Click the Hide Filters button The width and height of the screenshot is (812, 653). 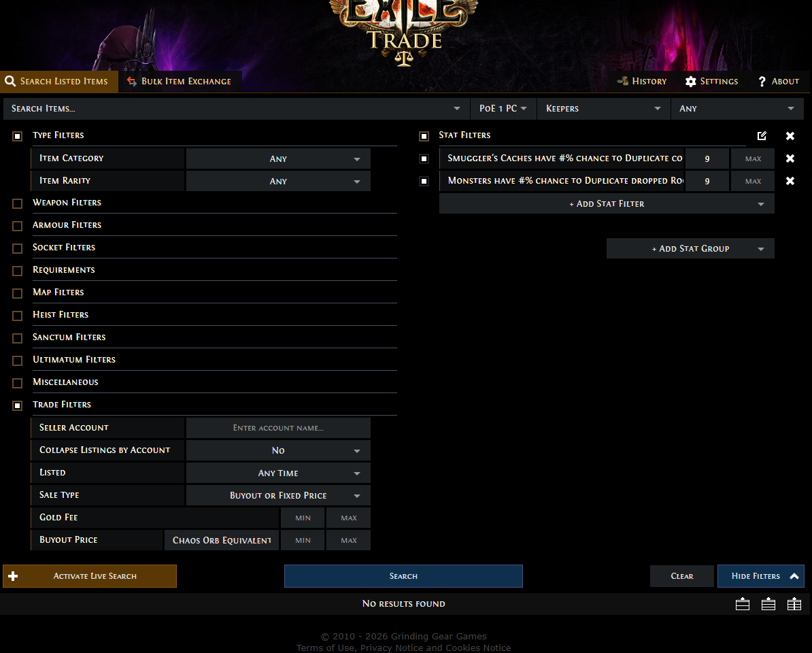[x=761, y=576]
